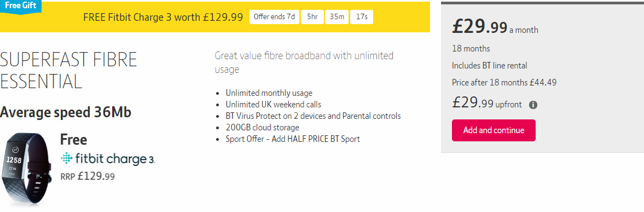This screenshot has height=212, width=644.
Task: Click the 17s countdown box
Action: 362,17
